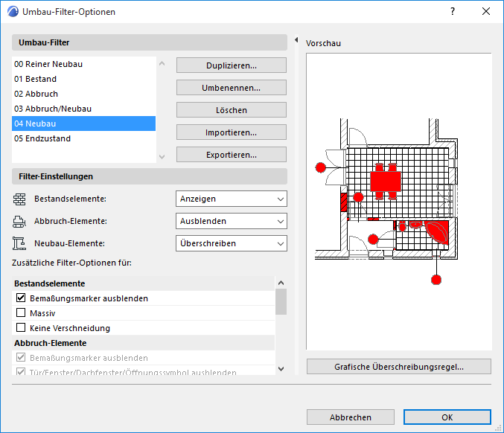Screen dimensions: 504x433
Task: Click the options list scrollbar thumb
Action: [281, 301]
